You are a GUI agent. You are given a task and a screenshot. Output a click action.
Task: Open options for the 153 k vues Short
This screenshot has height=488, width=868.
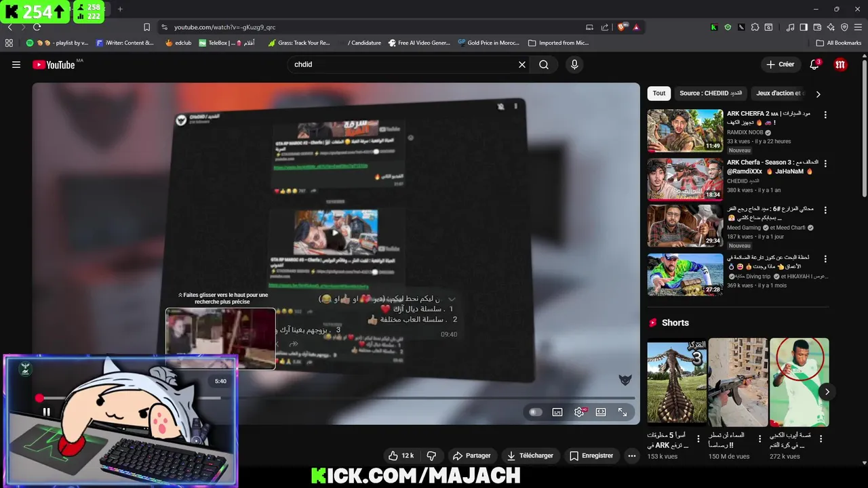coord(698,439)
